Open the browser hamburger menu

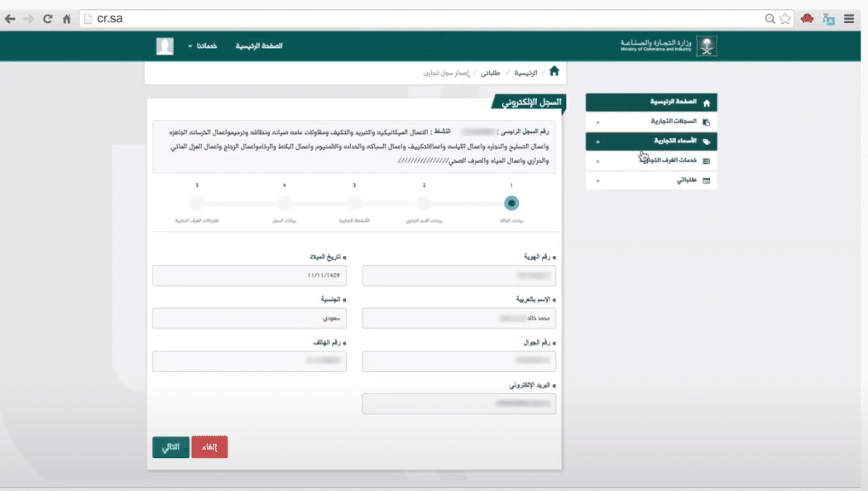849,19
